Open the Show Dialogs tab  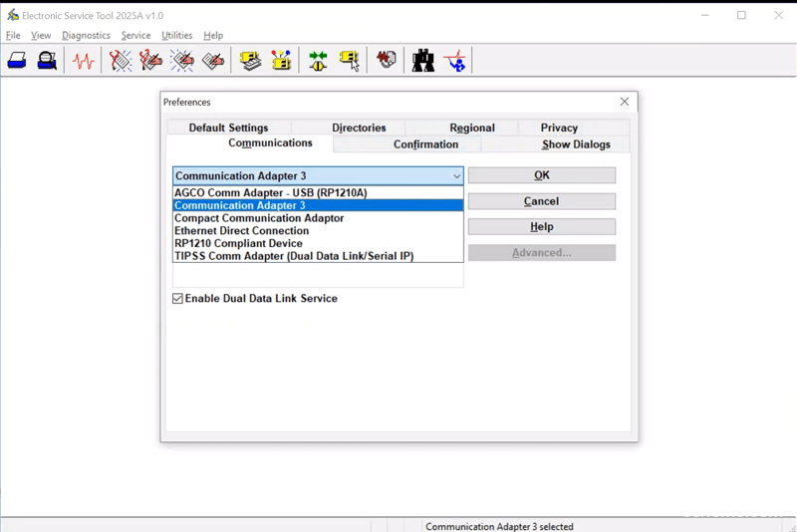pos(576,144)
